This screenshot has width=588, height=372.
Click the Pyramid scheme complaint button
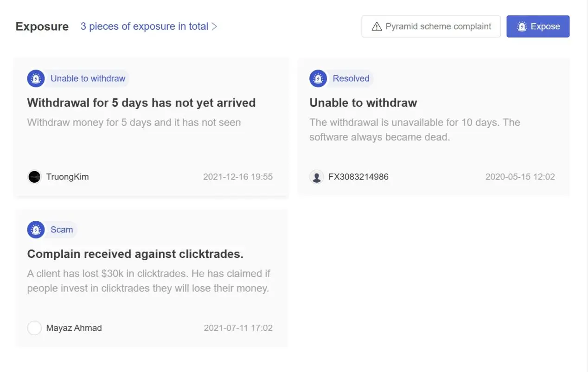pyautogui.click(x=431, y=26)
